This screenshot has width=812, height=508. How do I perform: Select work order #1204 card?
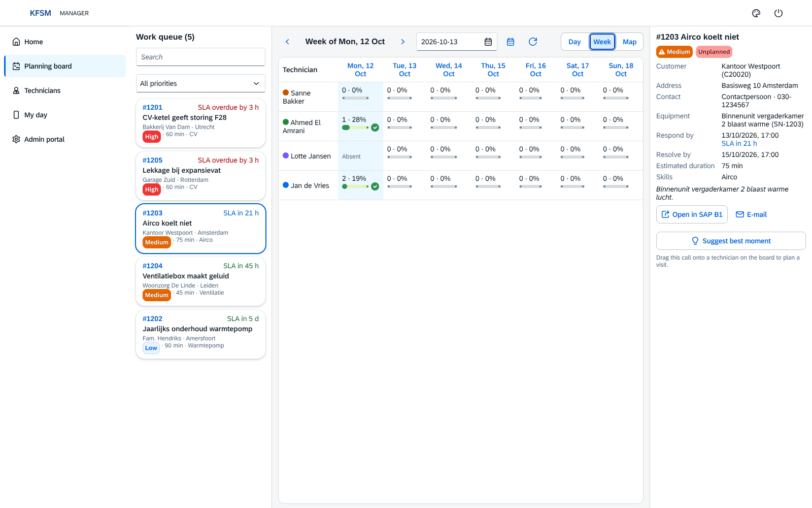(x=200, y=281)
